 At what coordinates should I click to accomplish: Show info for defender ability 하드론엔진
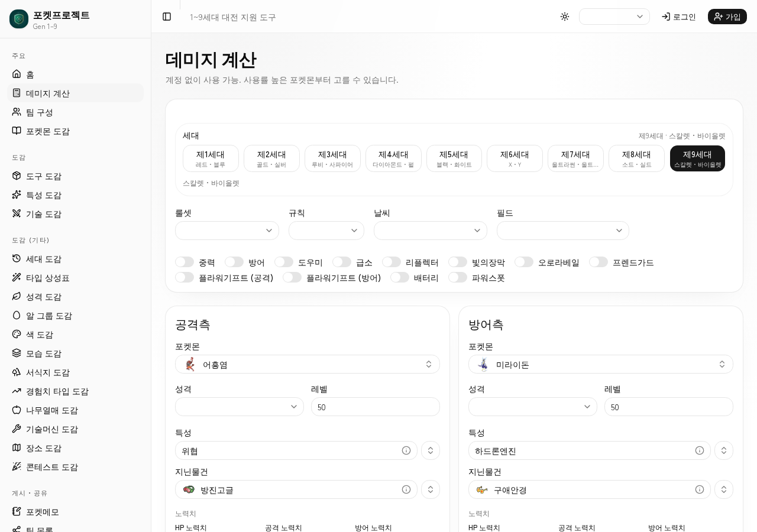point(700,450)
